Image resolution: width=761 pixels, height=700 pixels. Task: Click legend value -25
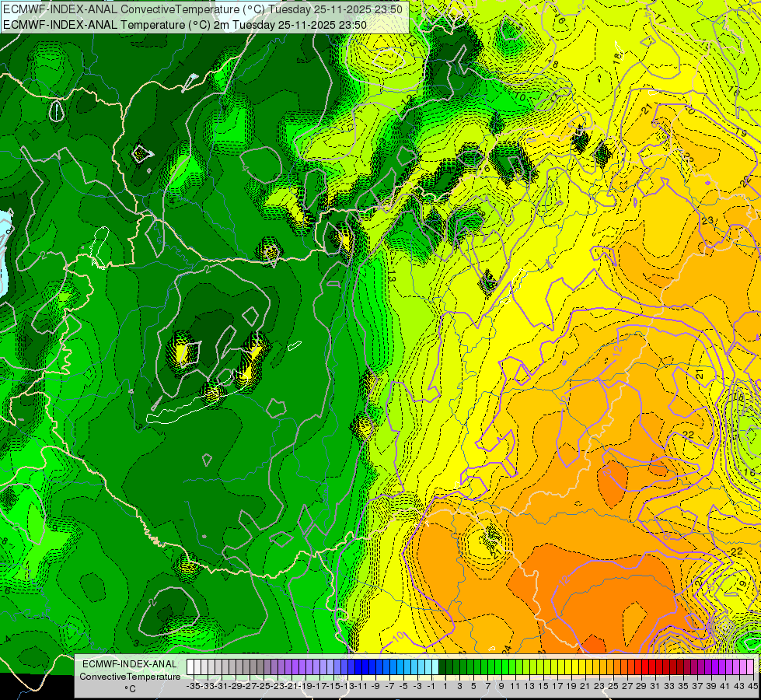pos(264,687)
